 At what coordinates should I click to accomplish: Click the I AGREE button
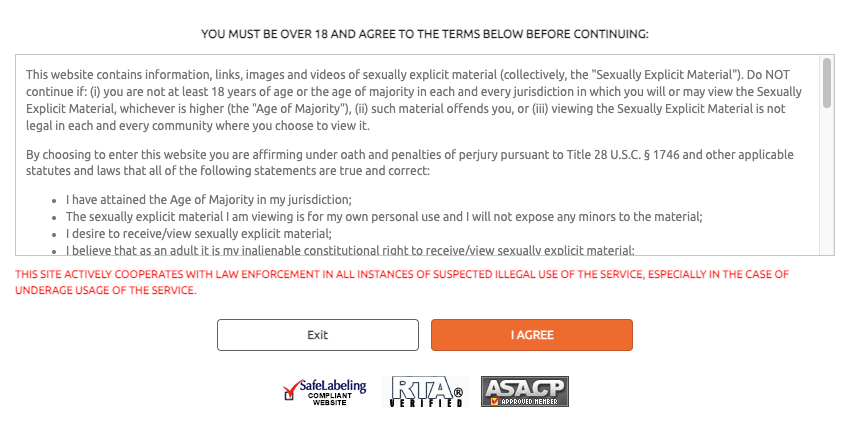[x=531, y=335]
